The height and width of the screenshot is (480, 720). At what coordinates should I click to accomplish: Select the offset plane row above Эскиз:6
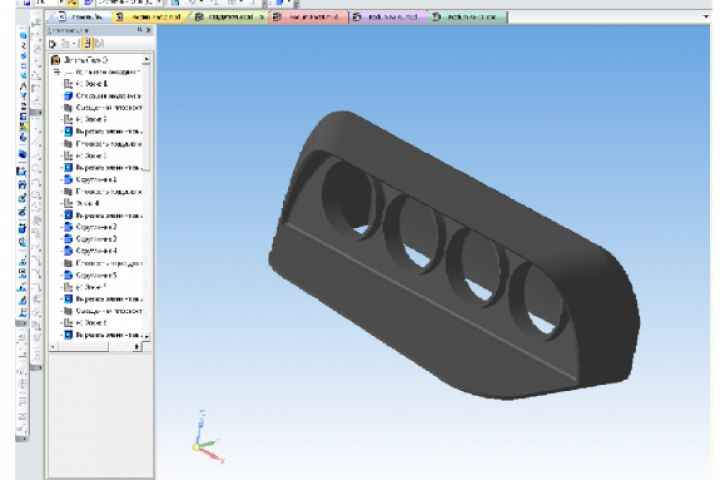102,311
